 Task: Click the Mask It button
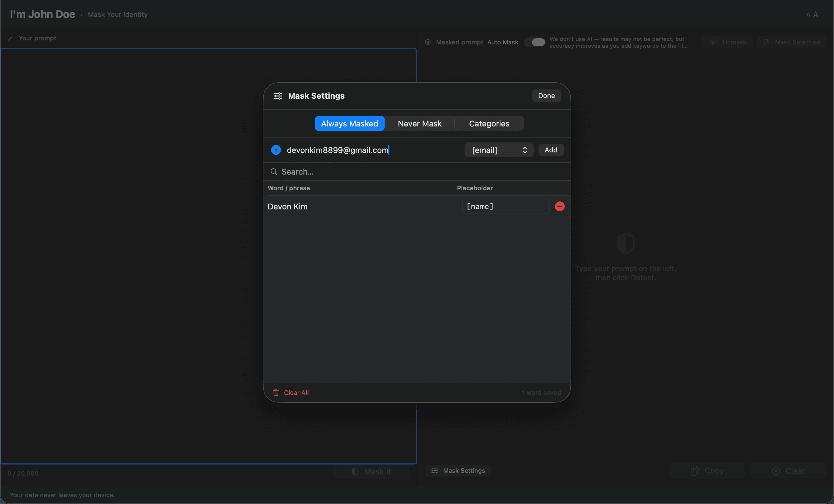coord(371,471)
